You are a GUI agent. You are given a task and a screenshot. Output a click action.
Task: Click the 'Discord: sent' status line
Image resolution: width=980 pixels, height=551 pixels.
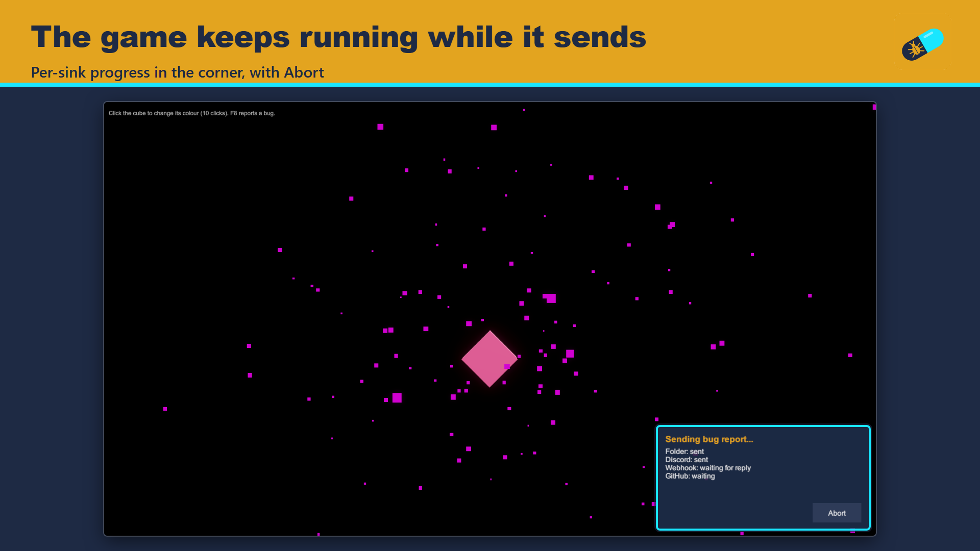coord(687,460)
